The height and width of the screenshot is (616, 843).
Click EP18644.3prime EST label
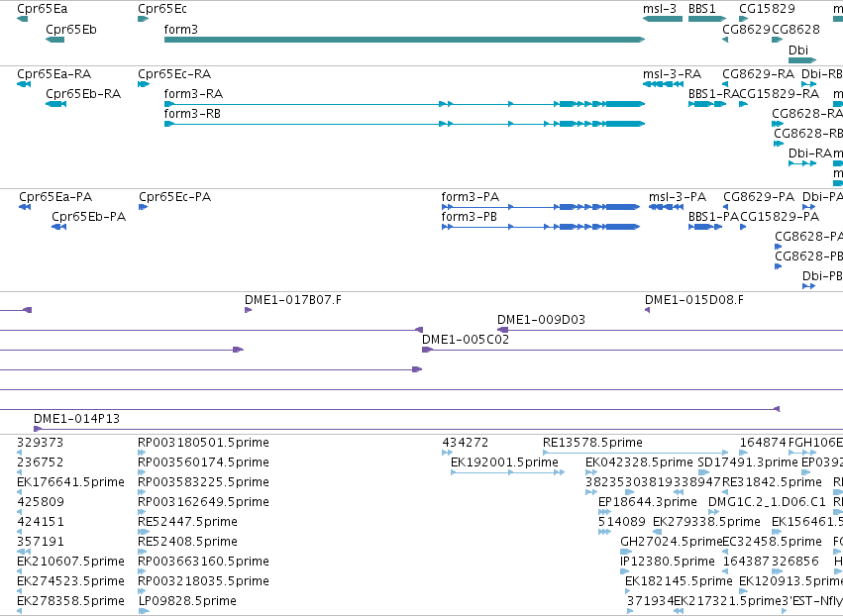pos(648,502)
